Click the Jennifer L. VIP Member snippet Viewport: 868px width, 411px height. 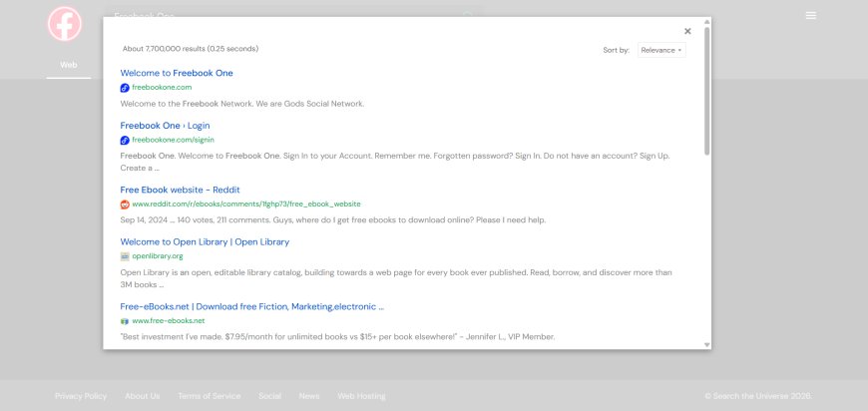point(337,336)
